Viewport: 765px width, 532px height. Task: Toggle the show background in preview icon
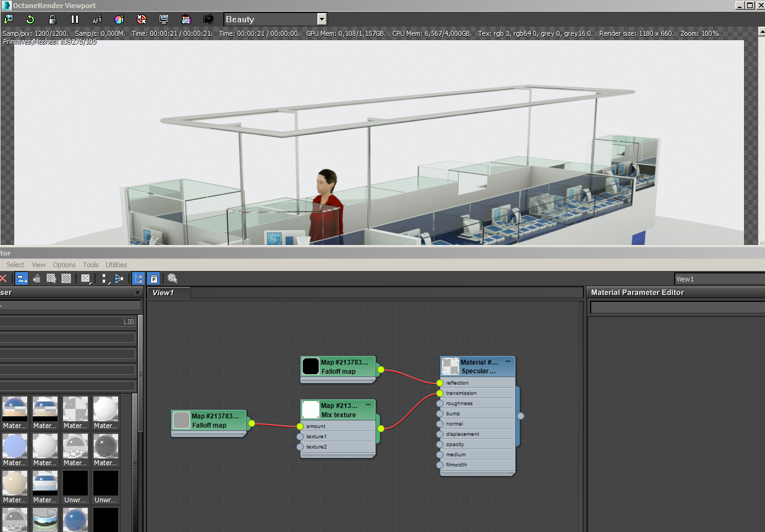tap(66, 279)
